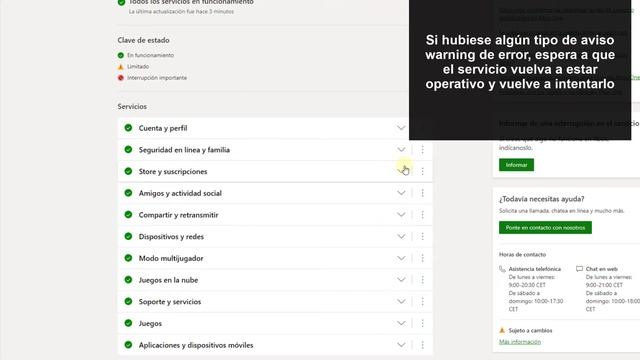
Task: Open more options for Store y suscripciones
Action: pyautogui.click(x=422, y=171)
